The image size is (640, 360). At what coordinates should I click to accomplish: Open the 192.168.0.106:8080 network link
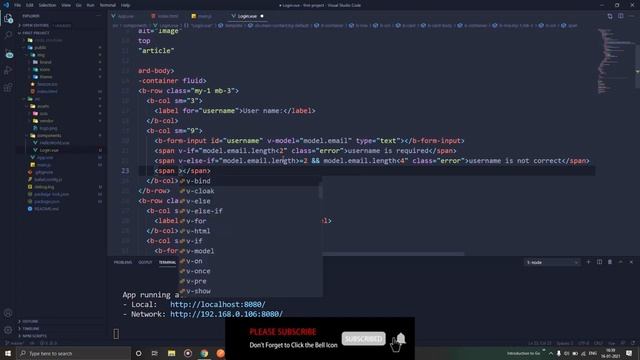pos(226,314)
